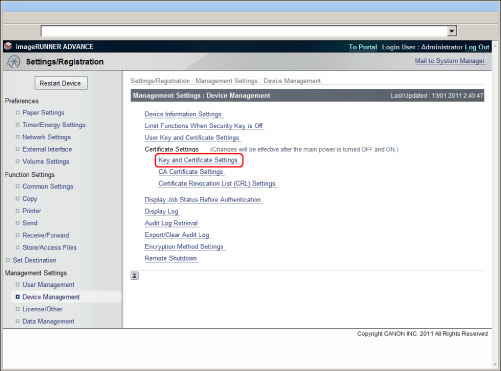The height and width of the screenshot is (371, 501).
Task: Open the address bar dropdown arrow
Action: point(452,31)
